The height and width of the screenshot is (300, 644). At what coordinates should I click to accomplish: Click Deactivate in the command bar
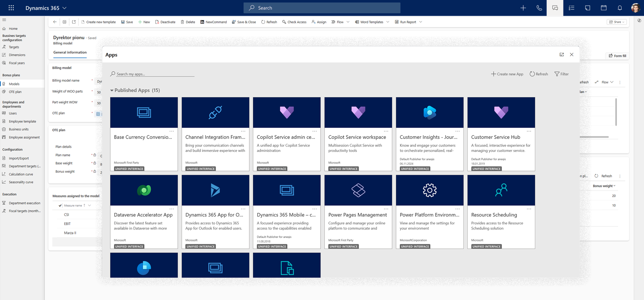tap(165, 22)
